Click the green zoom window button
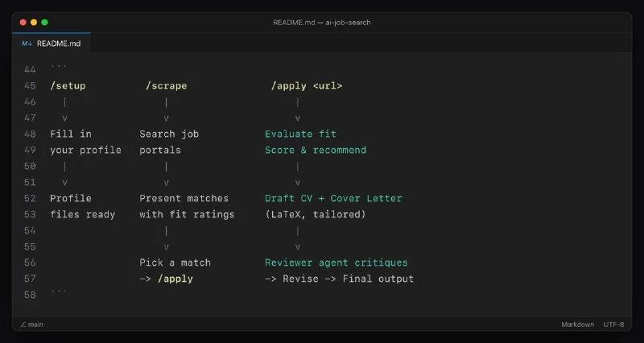644x343 pixels. 44,23
